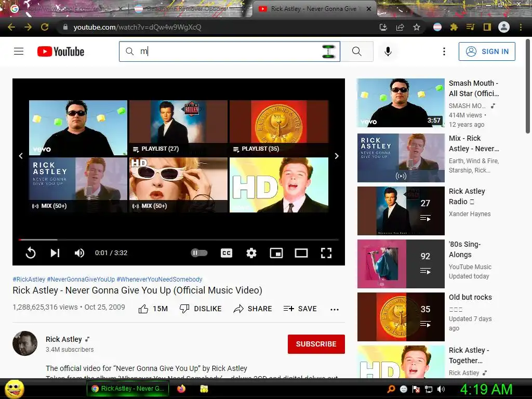This screenshot has width=532, height=399.
Task: Close the Rick Astley YouTube tab
Action: [x=369, y=9]
